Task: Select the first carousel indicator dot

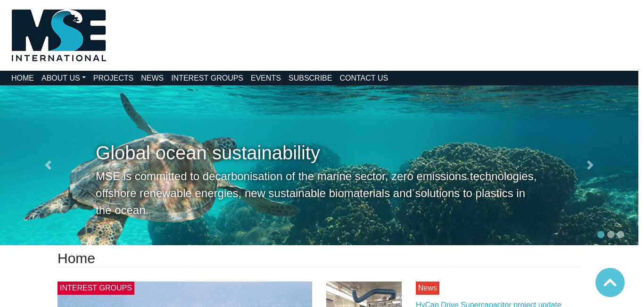Action: coord(601,234)
